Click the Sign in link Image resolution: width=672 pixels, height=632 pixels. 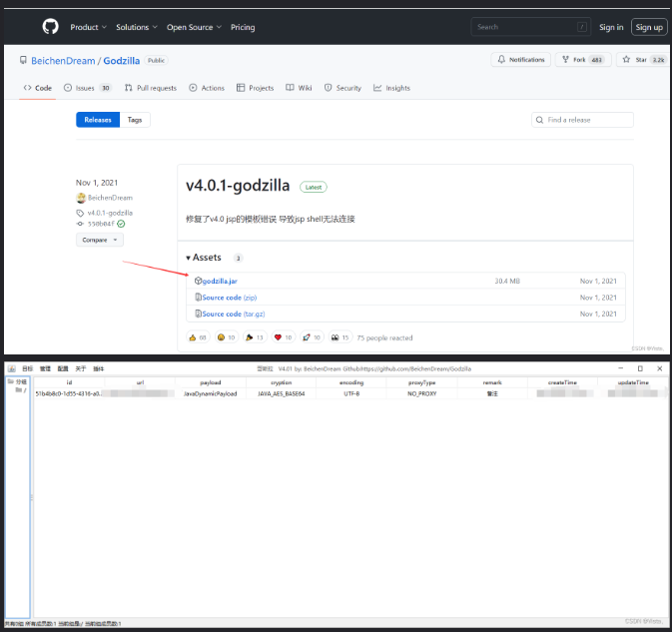[611, 27]
